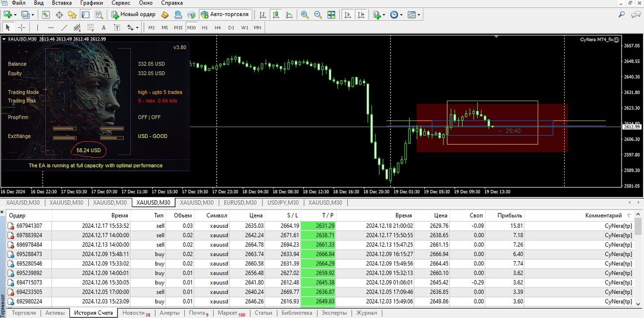Open the Журнал terminal tab
Screen dimensions: 644x318
tap(366, 313)
